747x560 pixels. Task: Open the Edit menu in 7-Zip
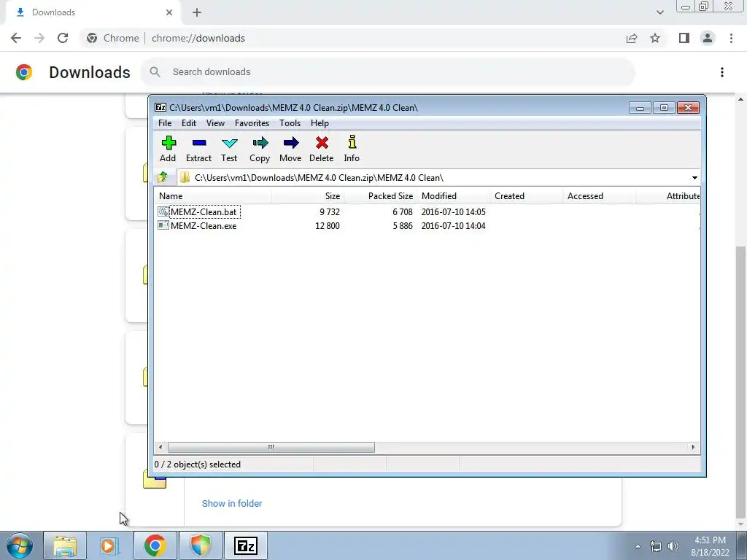(x=189, y=122)
